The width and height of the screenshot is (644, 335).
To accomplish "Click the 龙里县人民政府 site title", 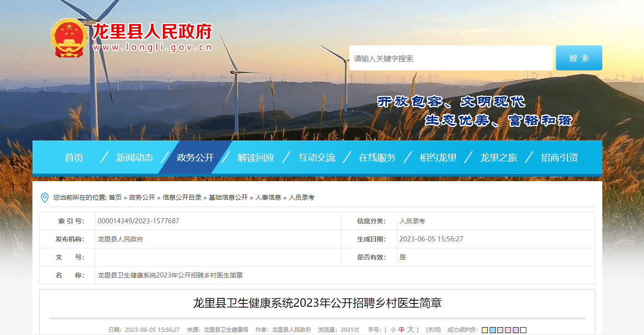I will coord(152,32).
